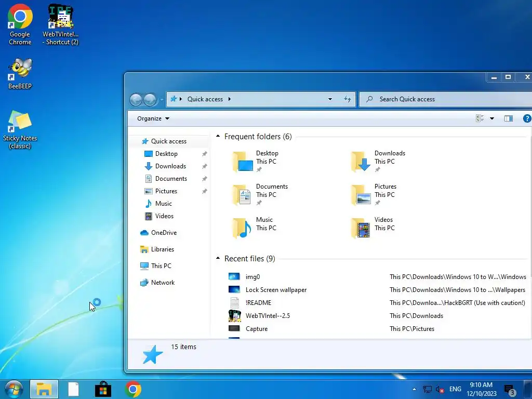Viewport: 532px width, 399px height.
Task: Open Videos folder in Frequent folders
Action: point(373,228)
